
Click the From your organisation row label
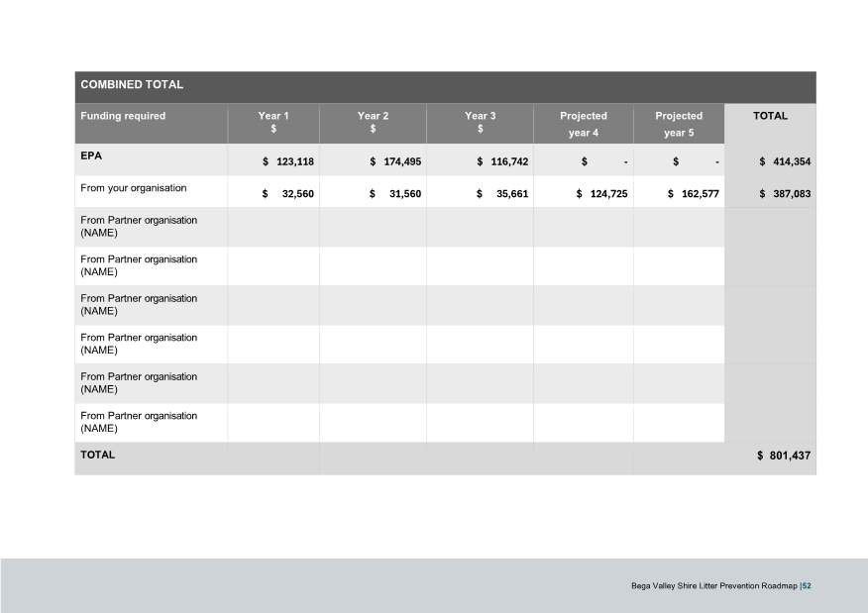(x=133, y=187)
